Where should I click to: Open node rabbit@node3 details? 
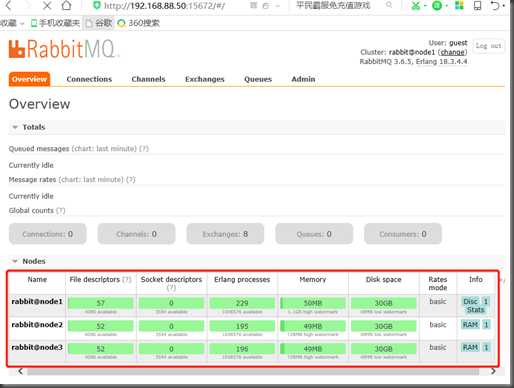[x=37, y=347]
